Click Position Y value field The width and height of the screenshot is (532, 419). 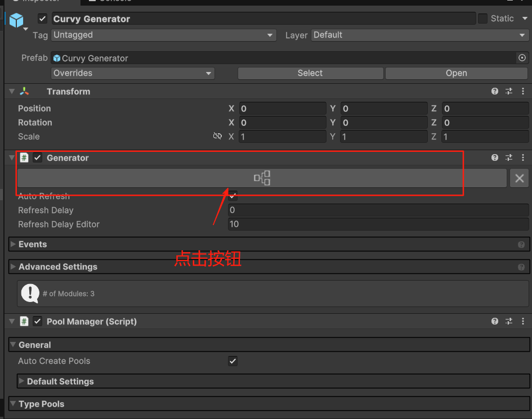pyautogui.click(x=384, y=109)
